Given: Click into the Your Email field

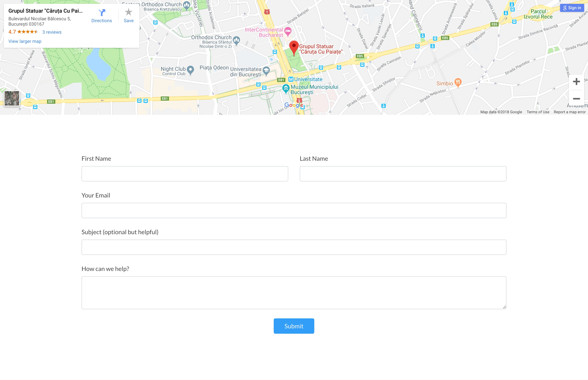Looking at the screenshot, I should 294,210.
